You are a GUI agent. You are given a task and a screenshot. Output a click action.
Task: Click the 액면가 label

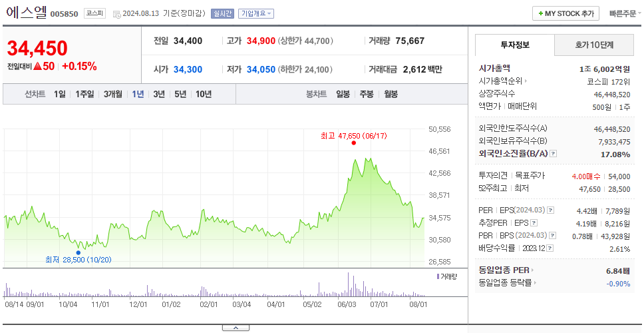click(490, 106)
